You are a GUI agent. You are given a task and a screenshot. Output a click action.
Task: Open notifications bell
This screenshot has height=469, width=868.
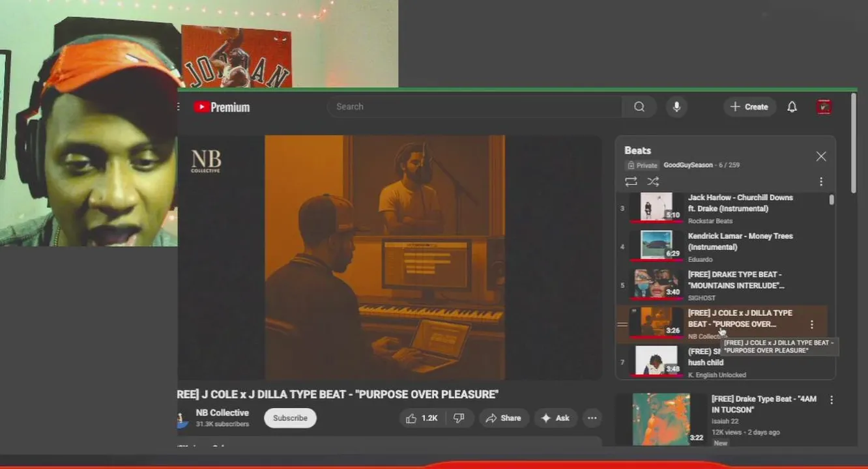point(792,107)
